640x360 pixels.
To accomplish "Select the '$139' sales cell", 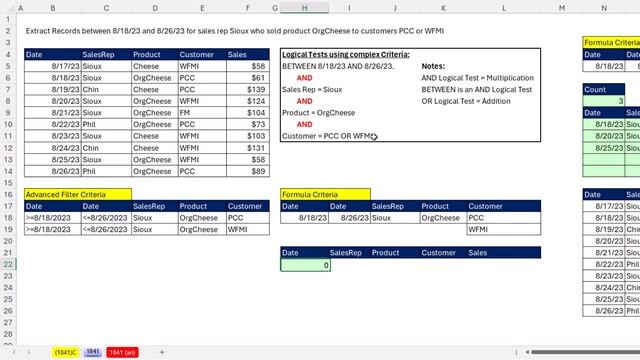I will pyautogui.click(x=248, y=89).
